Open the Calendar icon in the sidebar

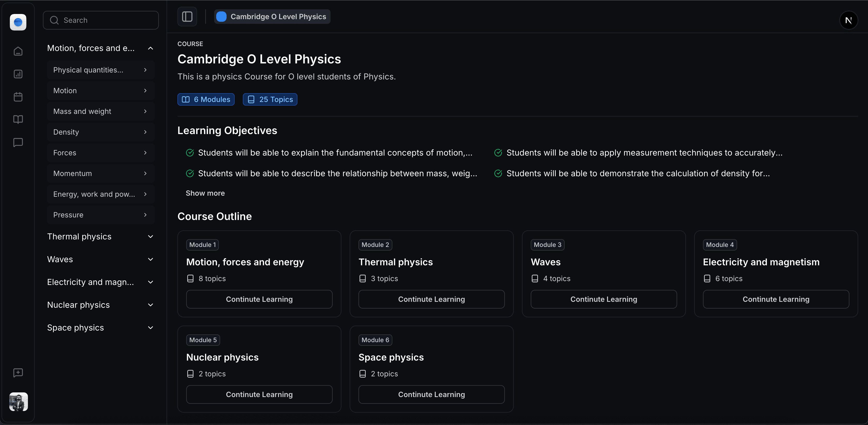[18, 97]
